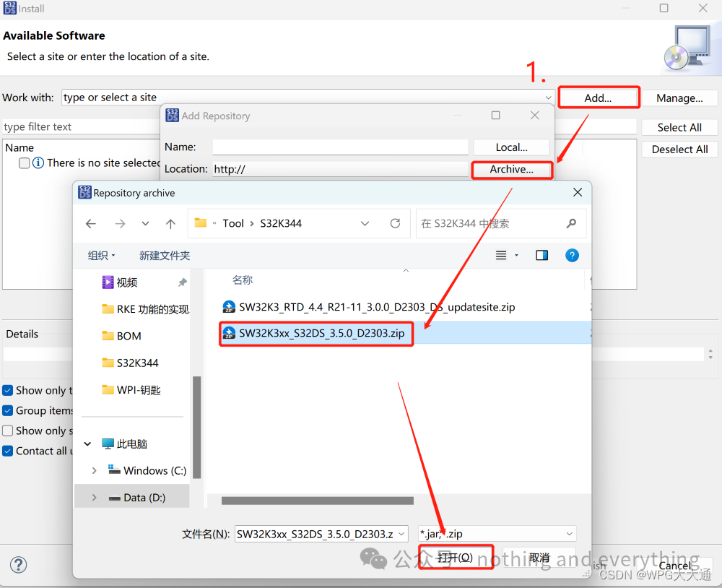Select SW32K3_RTD_4.4_R21-11 updatesite.zip file
Viewport: 722px width, 588px height.
(x=368, y=307)
